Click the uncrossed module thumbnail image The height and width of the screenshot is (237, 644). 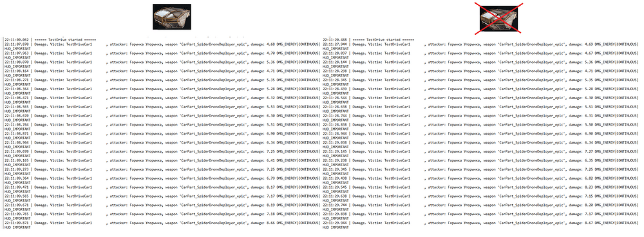coord(172,17)
